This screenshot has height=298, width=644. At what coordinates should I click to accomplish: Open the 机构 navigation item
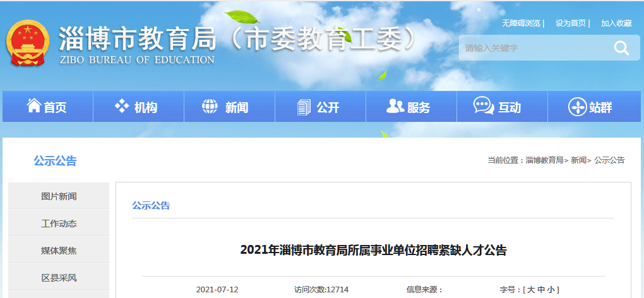point(139,106)
